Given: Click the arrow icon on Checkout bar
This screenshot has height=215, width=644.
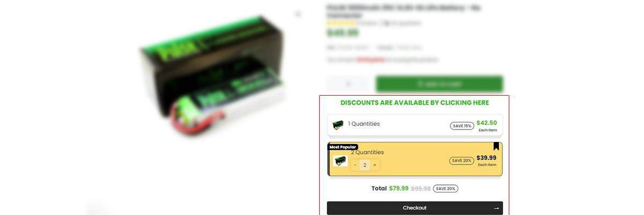Looking at the screenshot, I should point(496,208).
